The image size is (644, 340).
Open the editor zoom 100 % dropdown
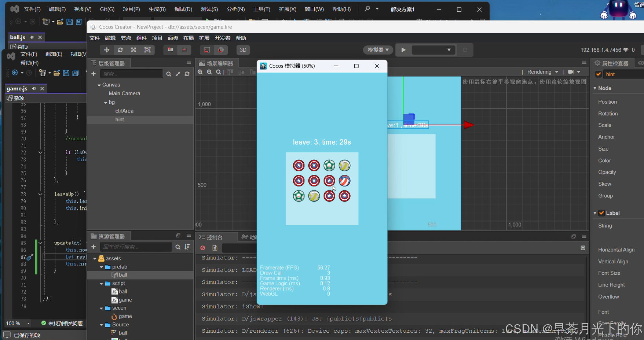pos(28,324)
